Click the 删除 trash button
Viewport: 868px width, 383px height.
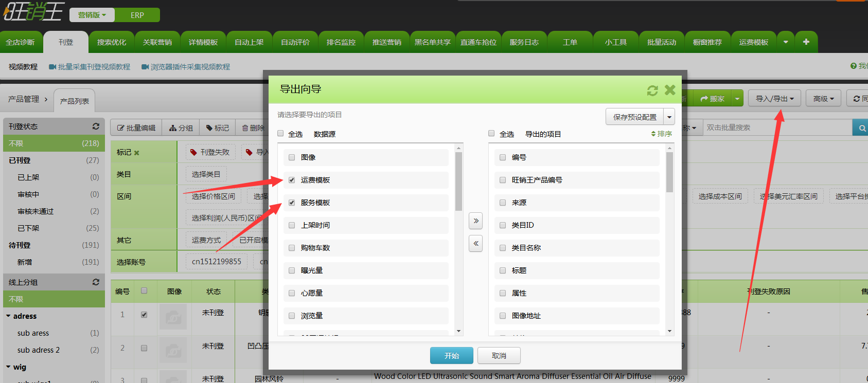coord(253,128)
